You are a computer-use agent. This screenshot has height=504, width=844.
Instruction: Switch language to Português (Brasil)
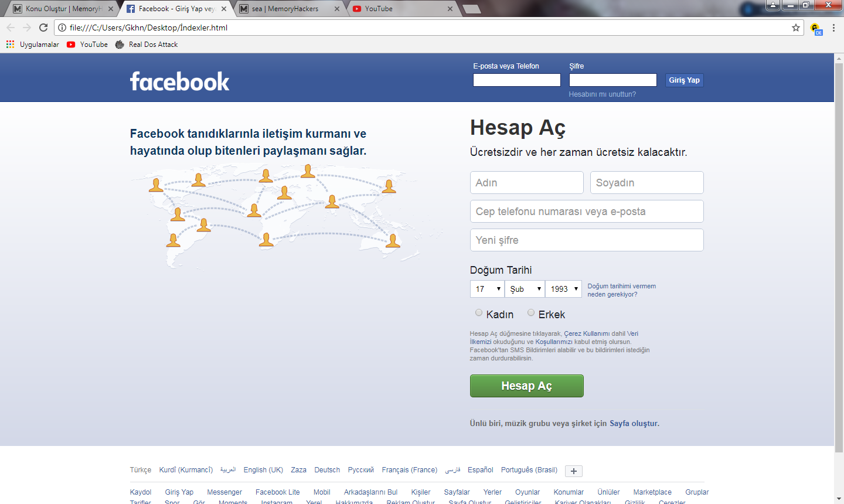[529, 470]
